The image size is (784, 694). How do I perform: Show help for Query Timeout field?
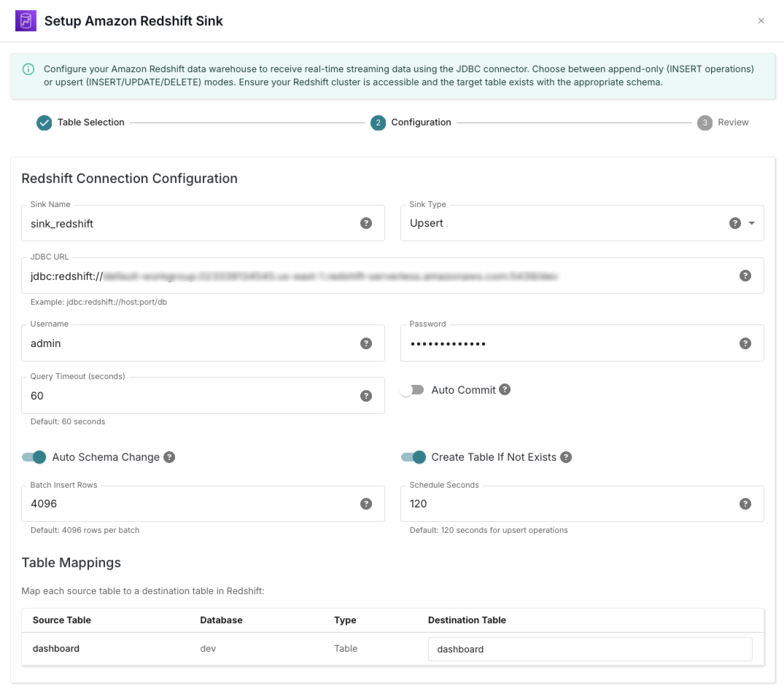pos(366,396)
